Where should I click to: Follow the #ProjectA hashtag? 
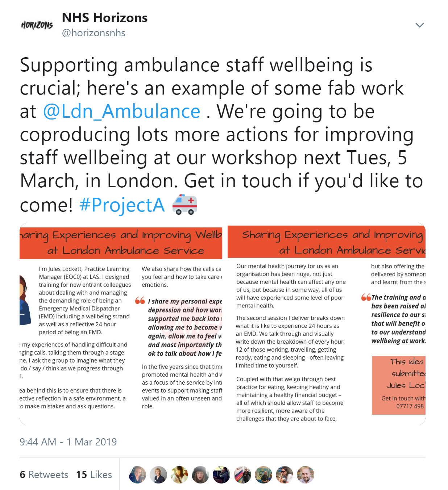122,205
